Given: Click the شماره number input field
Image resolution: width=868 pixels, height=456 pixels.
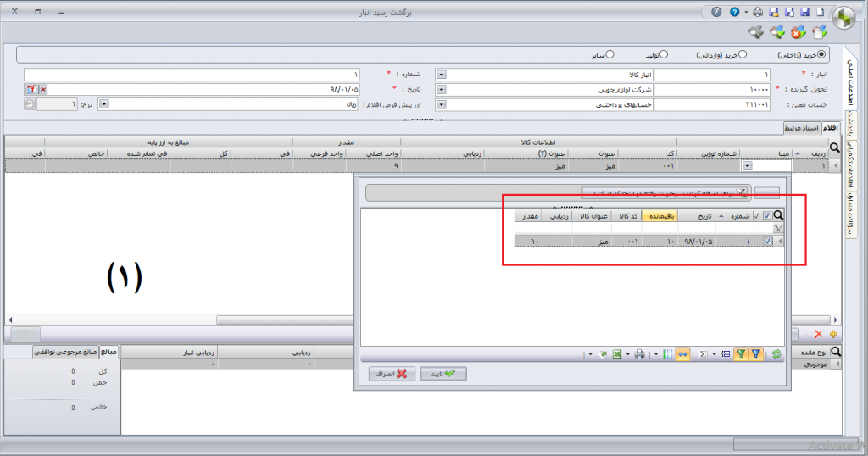Looking at the screenshot, I should 192,74.
